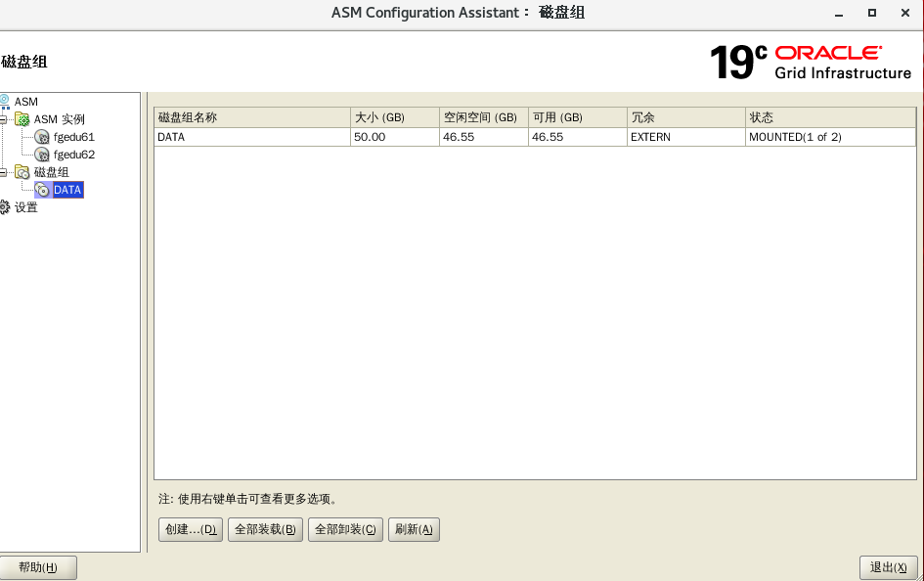Select fgedu61 instance in tree

[x=73, y=137]
